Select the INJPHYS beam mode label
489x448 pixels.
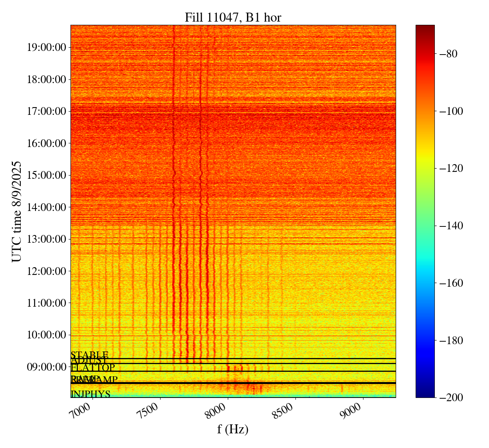(90, 394)
